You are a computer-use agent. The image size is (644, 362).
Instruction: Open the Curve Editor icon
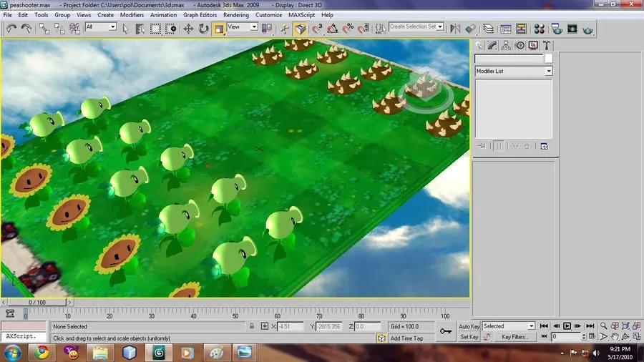coord(506,29)
